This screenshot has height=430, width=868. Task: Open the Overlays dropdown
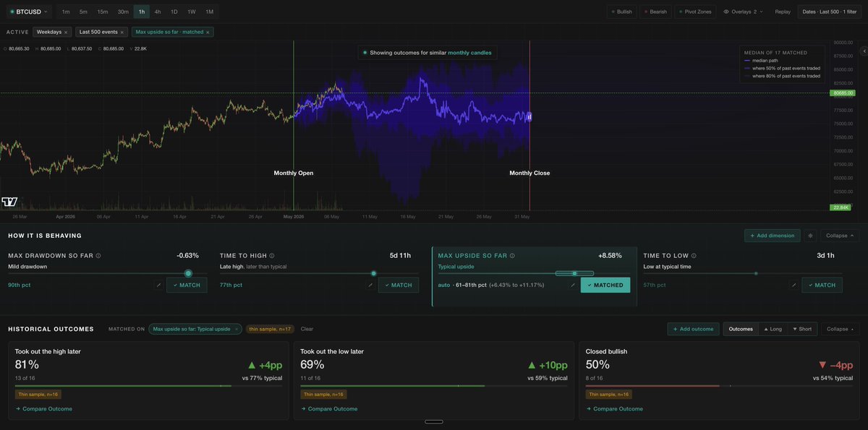click(744, 12)
